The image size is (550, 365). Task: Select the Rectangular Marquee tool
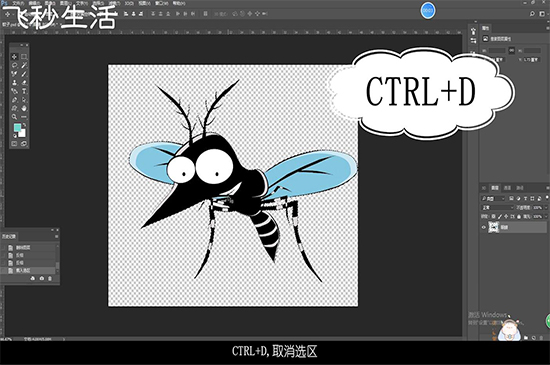24,56
